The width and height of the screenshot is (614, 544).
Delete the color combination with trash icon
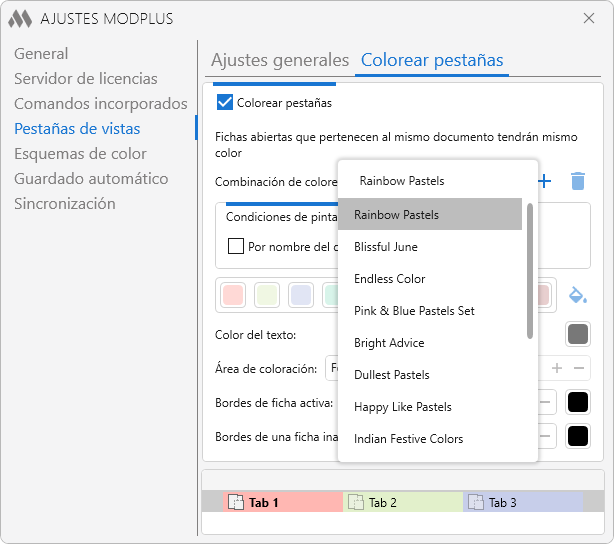point(578,181)
